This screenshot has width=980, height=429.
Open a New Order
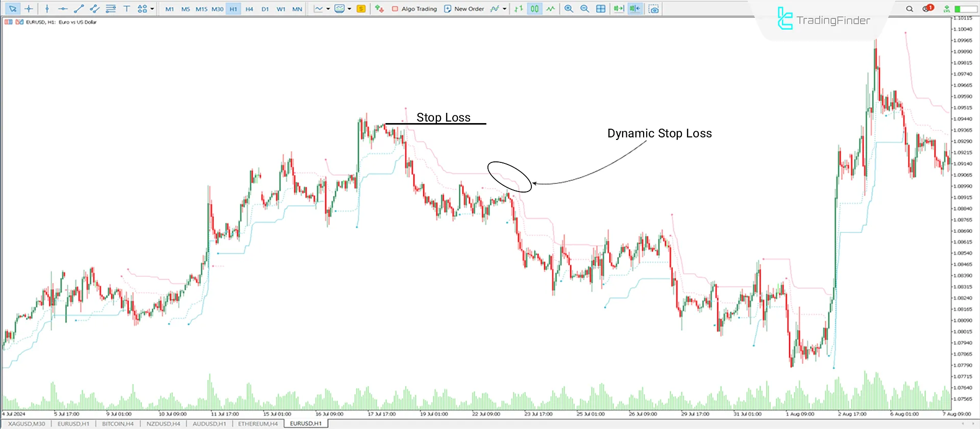[x=464, y=9]
